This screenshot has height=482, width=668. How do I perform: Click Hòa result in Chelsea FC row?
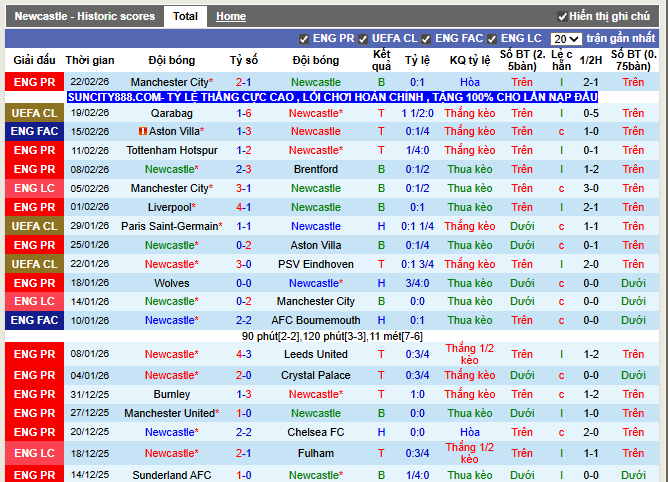pos(470,432)
